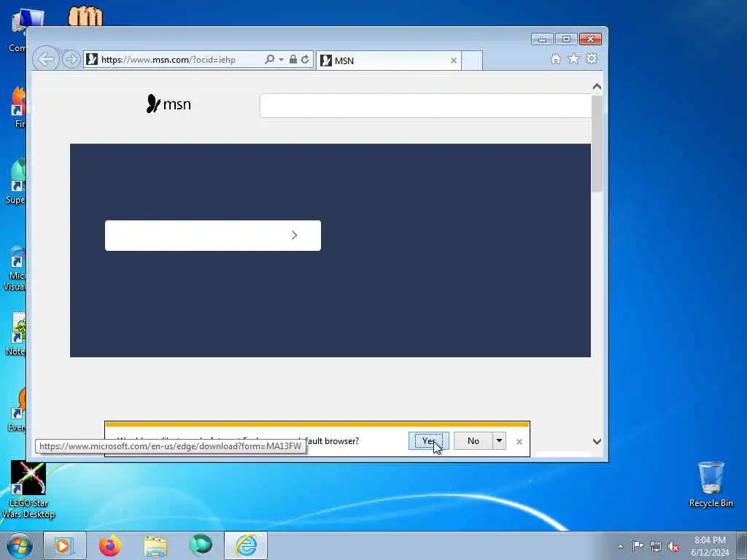The image size is (747, 560).
Task: Click the msn butterfly logo
Action: click(x=169, y=104)
